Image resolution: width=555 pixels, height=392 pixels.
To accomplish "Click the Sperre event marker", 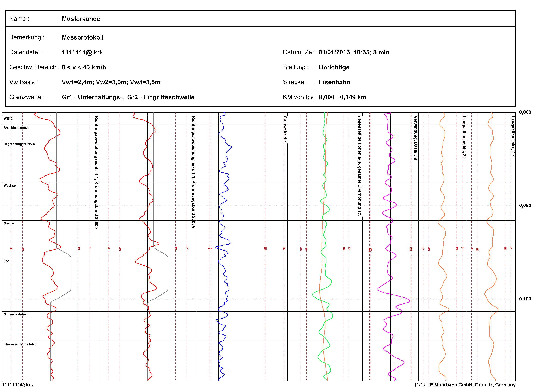I will 9,223.
